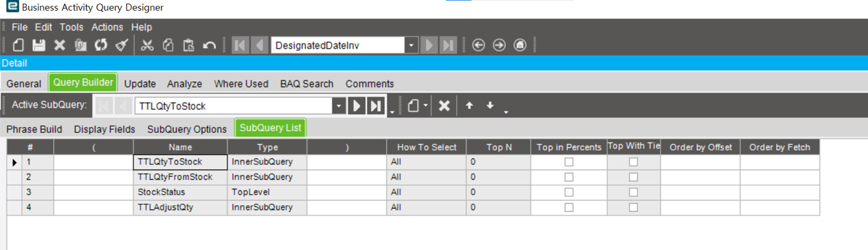868x250 pixels.
Task: Sort by the Name column header
Action: point(180,147)
